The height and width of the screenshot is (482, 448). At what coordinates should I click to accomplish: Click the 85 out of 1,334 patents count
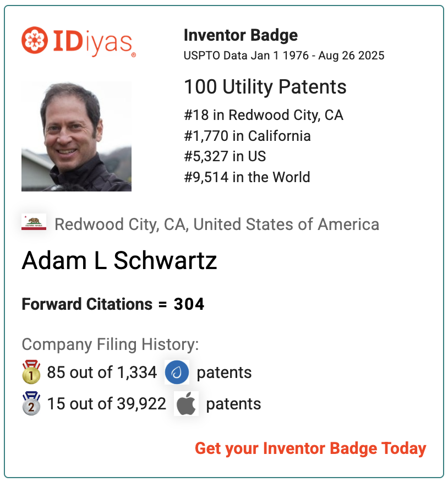coord(102,373)
